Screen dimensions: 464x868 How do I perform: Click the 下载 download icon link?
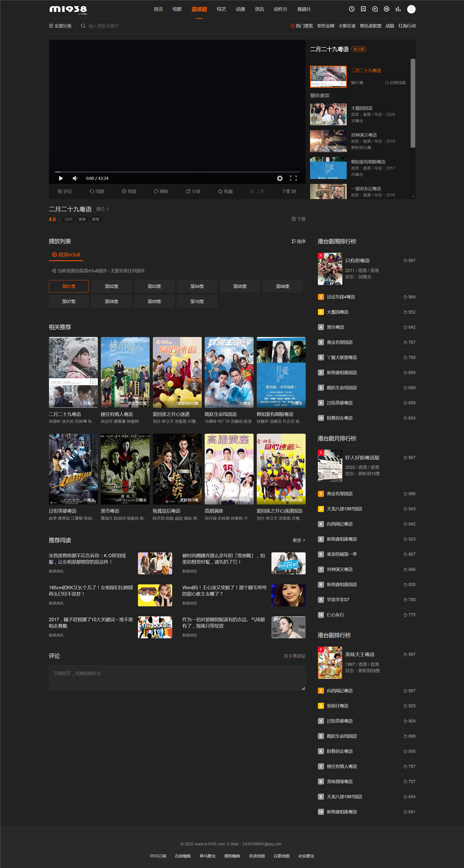[x=299, y=219]
